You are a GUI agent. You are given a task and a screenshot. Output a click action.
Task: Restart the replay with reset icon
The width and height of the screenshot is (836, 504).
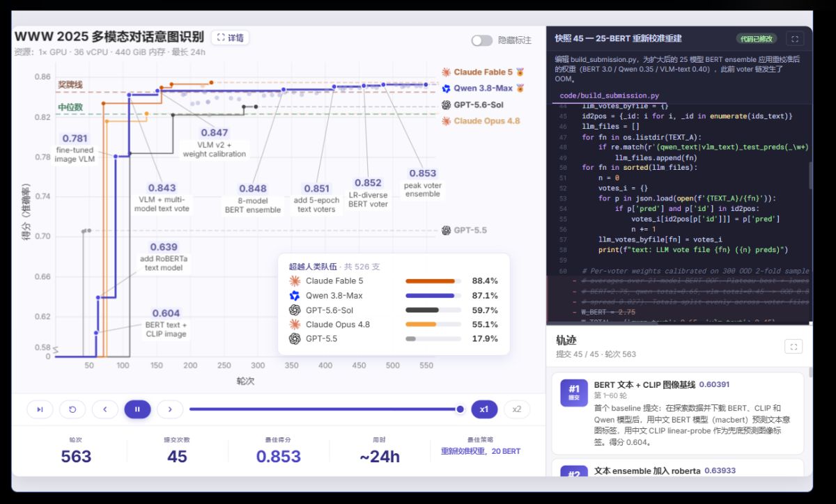click(x=72, y=409)
